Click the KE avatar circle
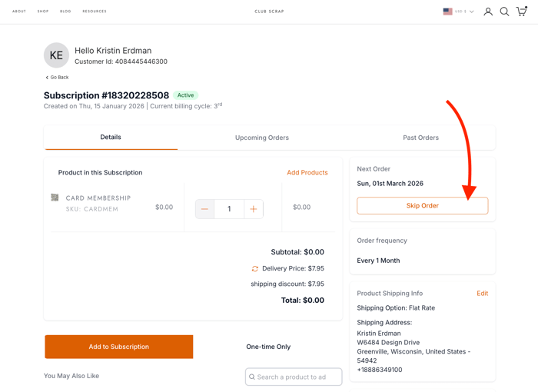The height and width of the screenshot is (392, 538). tap(56, 55)
